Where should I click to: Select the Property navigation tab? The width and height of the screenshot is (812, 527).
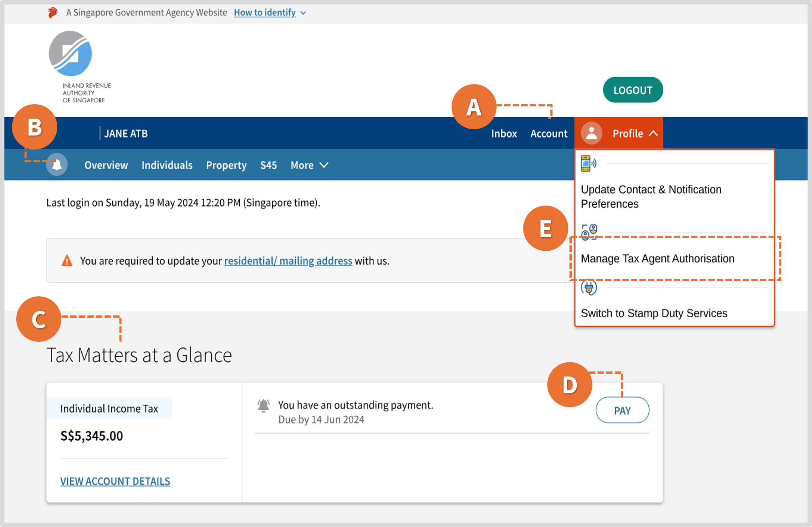click(226, 165)
